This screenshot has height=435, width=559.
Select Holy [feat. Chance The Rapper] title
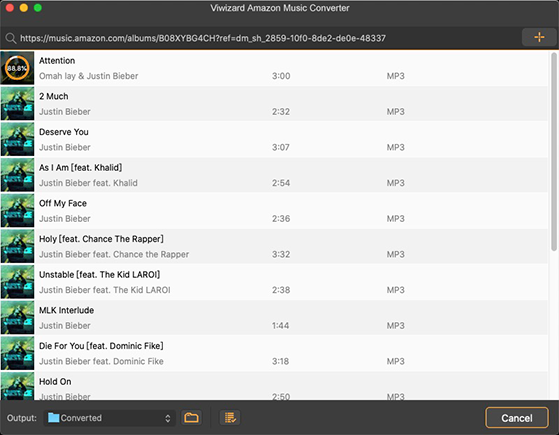pyautogui.click(x=101, y=239)
